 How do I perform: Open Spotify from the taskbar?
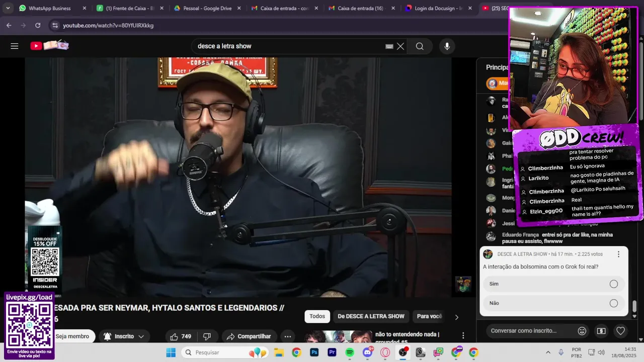point(350,352)
